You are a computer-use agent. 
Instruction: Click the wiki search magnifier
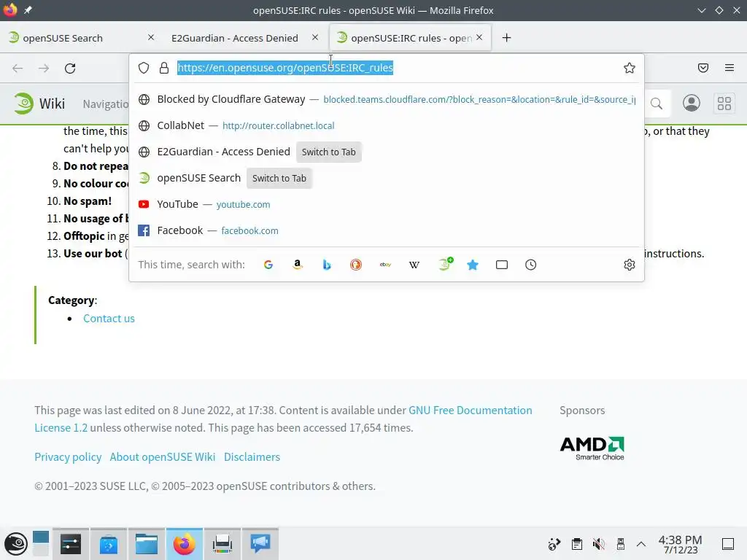(x=657, y=104)
